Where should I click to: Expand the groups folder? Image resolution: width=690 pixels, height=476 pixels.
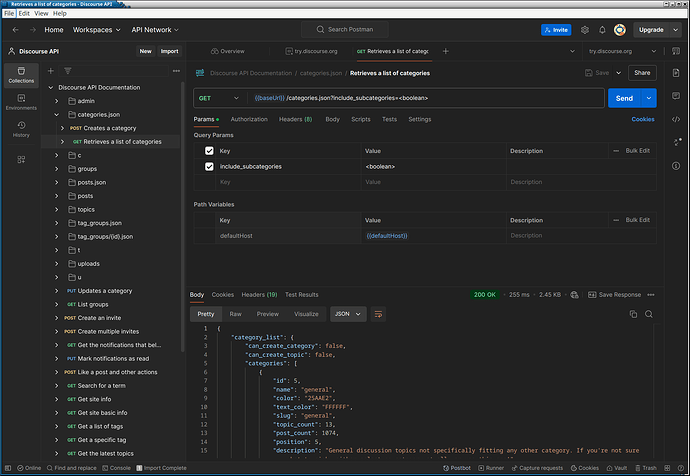point(56,169)
